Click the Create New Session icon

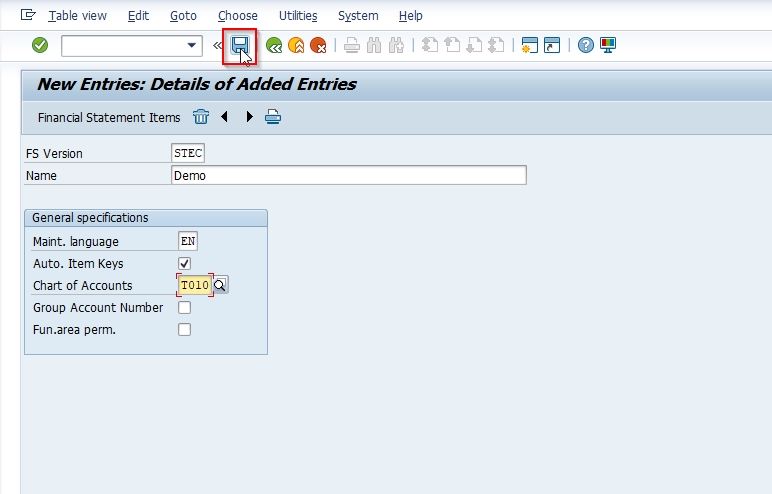point(530,45)
